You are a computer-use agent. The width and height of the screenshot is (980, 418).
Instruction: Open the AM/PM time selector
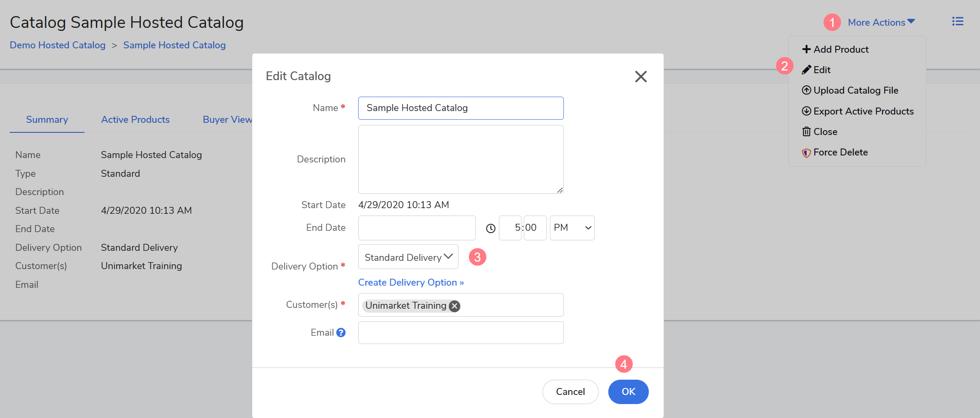572,228
